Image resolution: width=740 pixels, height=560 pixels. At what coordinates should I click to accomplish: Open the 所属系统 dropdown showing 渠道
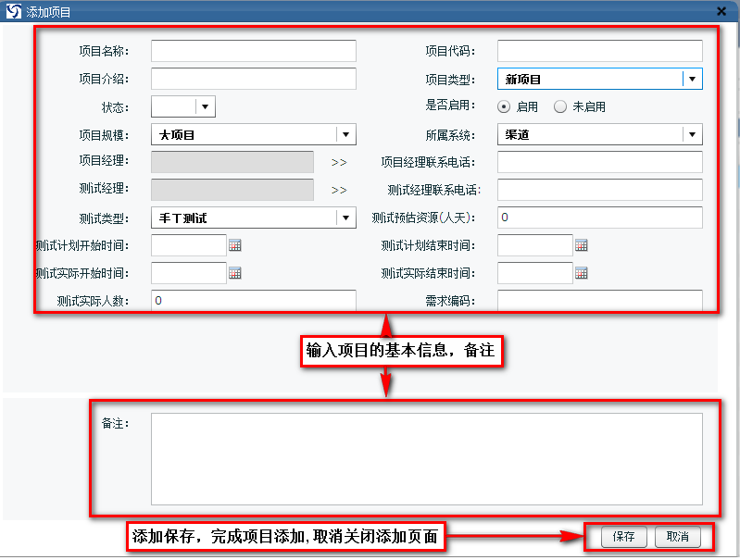600,134
